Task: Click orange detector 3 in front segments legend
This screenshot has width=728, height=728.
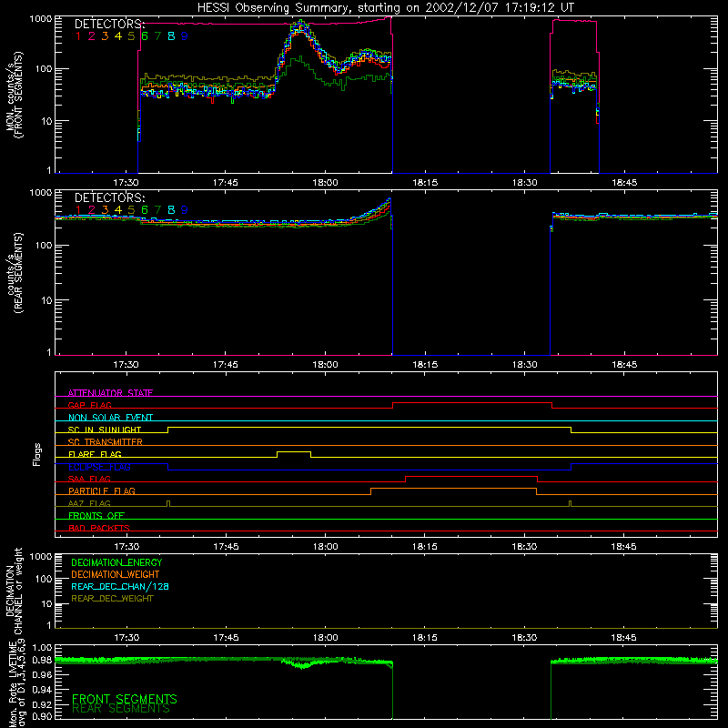Action: coord(105,36)
